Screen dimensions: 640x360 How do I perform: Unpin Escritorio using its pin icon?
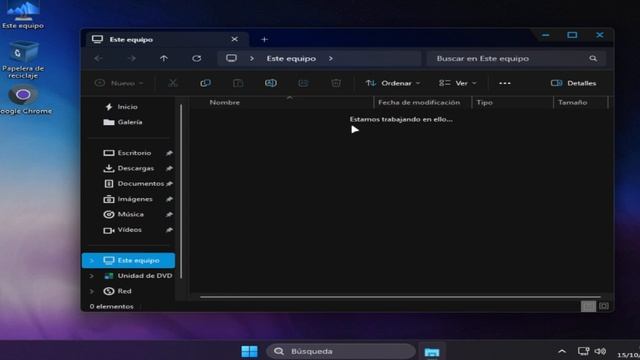point(169,153)
